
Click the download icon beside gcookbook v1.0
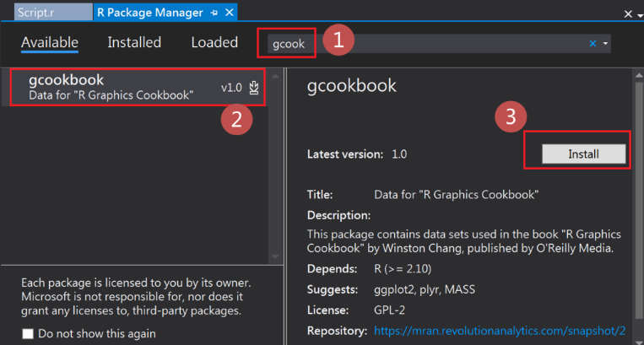[254, 87]
